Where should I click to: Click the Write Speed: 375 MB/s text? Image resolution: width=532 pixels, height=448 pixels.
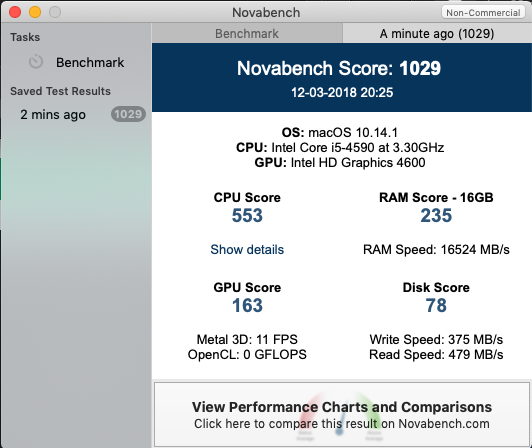tap(436, 339)
